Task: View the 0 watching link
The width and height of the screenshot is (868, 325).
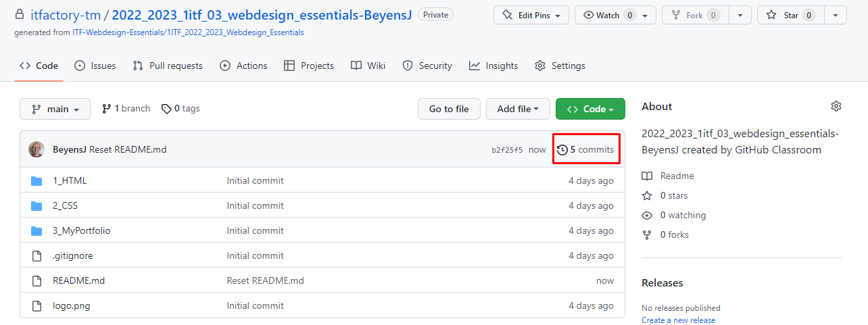Action: (673, 215)
